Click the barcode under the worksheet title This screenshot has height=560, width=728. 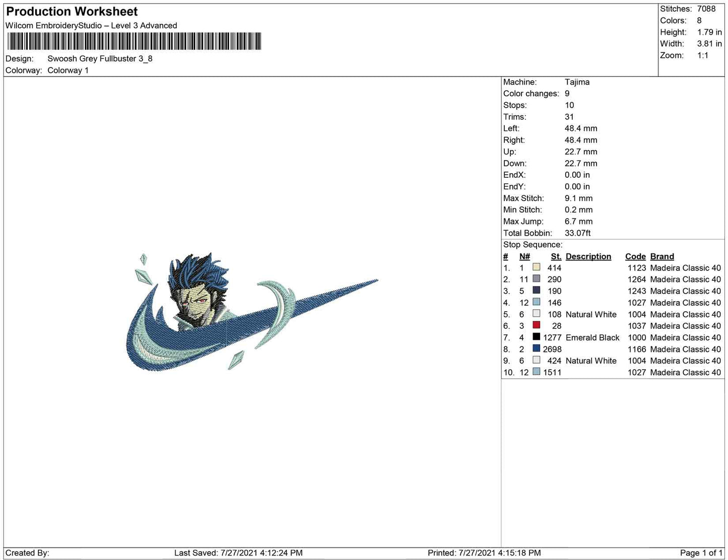[134, 41]
